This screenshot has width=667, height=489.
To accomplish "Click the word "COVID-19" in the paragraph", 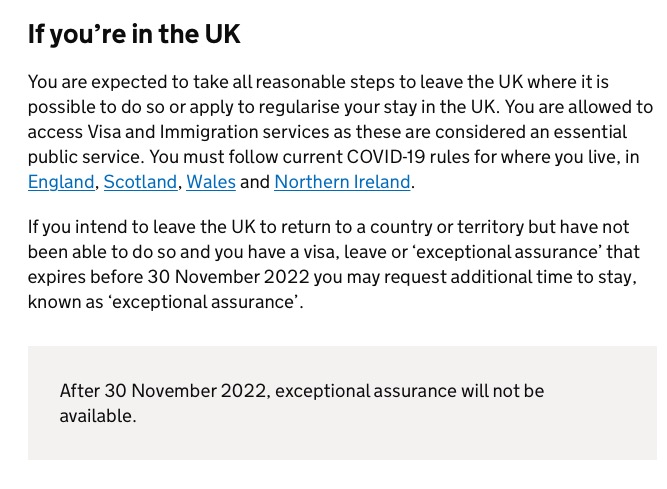I will 386,157.
